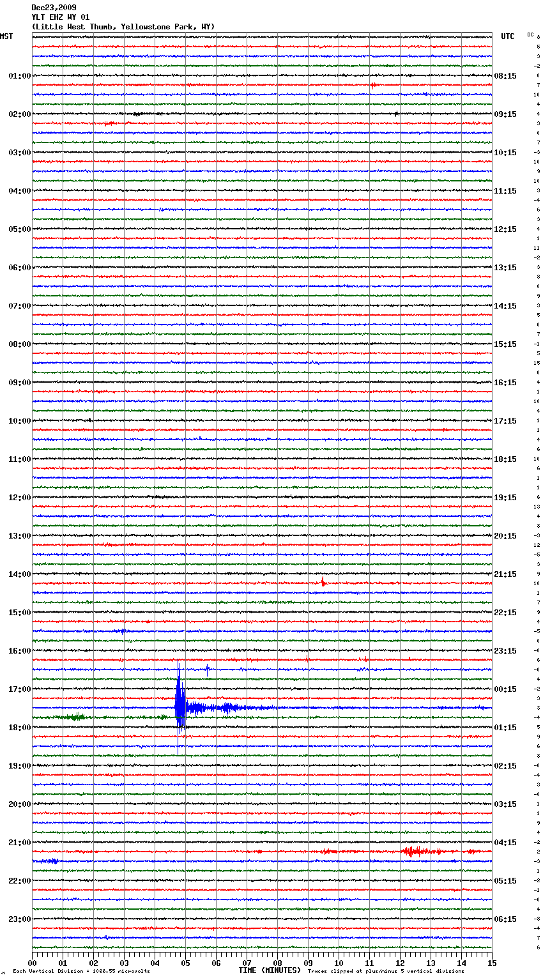
Task: Click the 02:15 UTC time label
Action: pos(505,766)
